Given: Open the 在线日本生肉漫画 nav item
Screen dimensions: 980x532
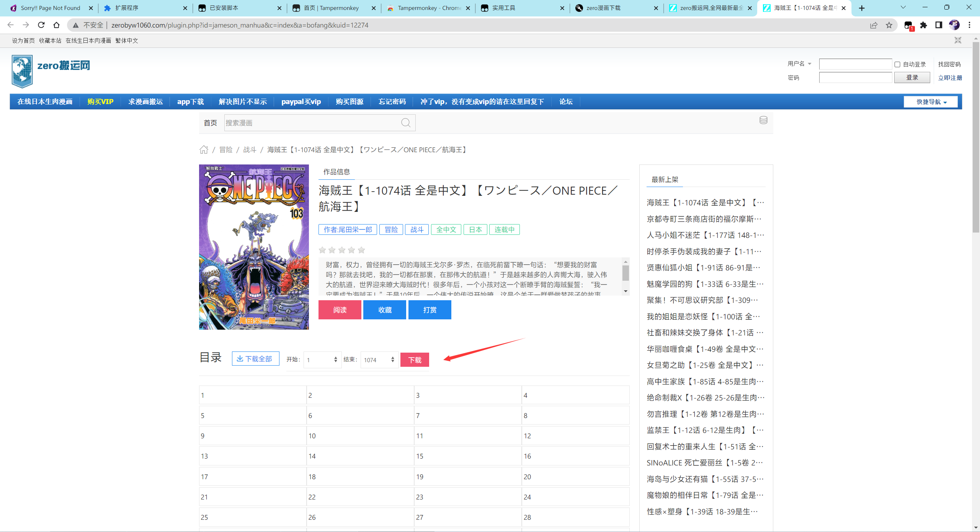Looking at the screenshot, I should tap(45, 102).
